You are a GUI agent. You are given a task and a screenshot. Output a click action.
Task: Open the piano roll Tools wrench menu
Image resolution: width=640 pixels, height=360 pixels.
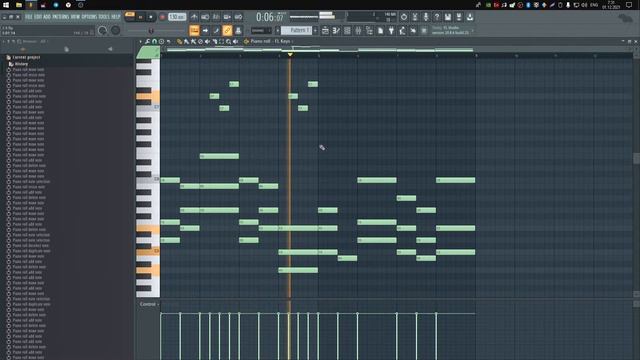147,42
